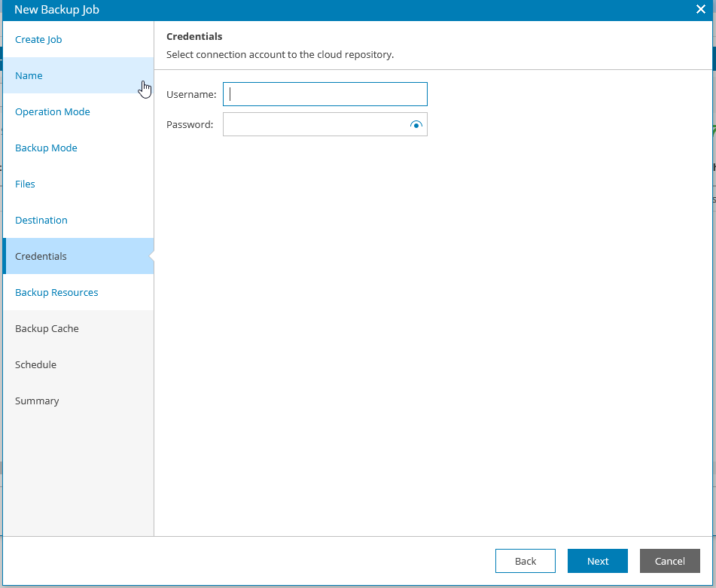Click Next to continue the wizard
The height and width of the screenshot is (588, 716).
click(597, 561)
